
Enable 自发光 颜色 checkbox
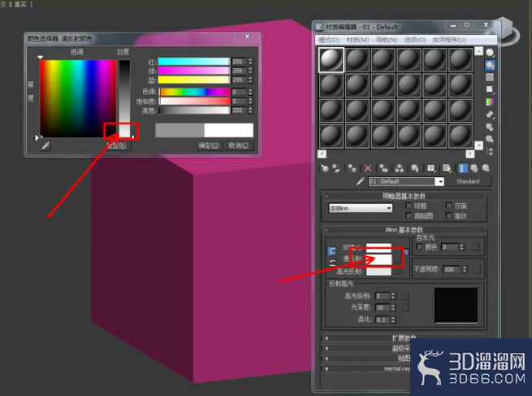tap(419, 246)
